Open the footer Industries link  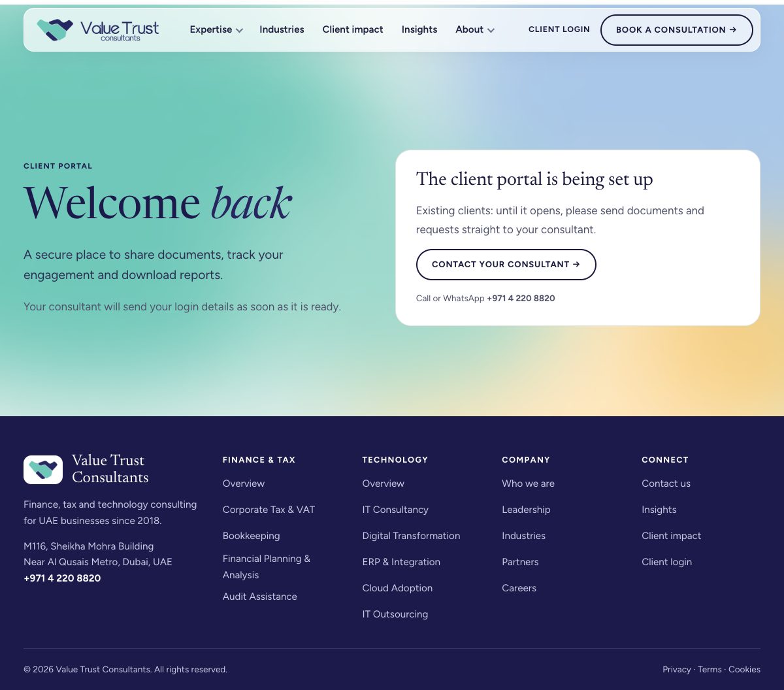pos(523,536)
